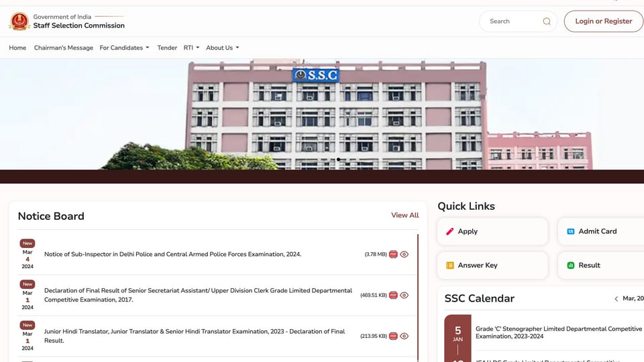Click 'Staff Selection Commission' title text
644x362 pixels.
click(x=79, y=25)
